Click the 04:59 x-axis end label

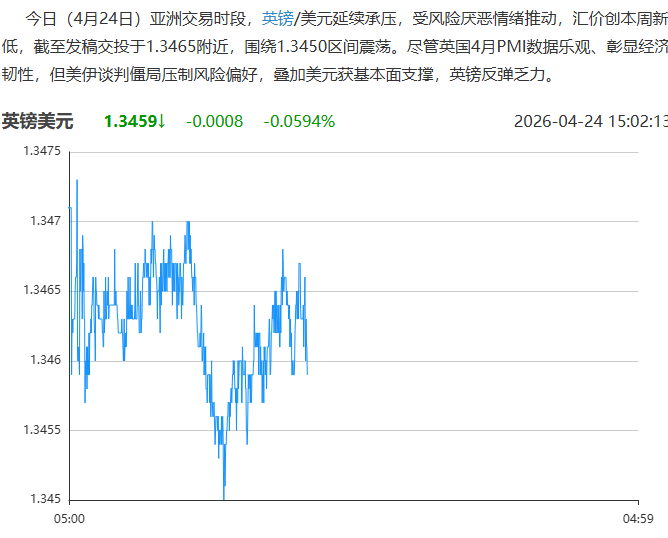pos(638,519)
